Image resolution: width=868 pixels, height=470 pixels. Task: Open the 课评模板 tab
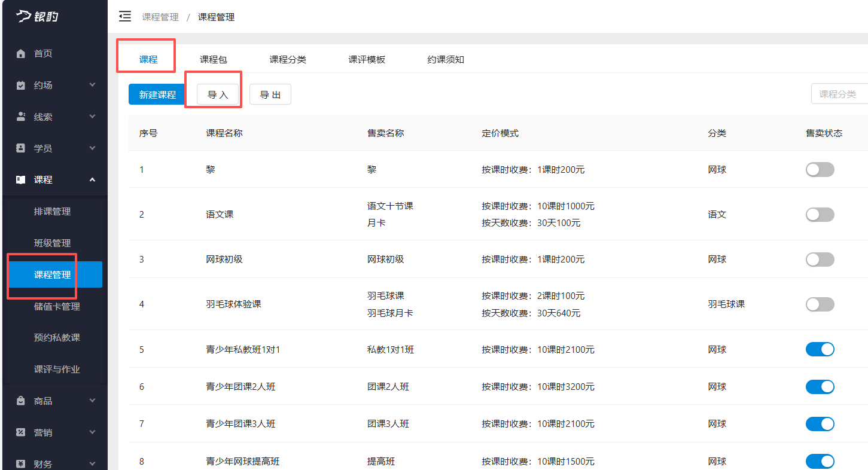click(367, 59)
